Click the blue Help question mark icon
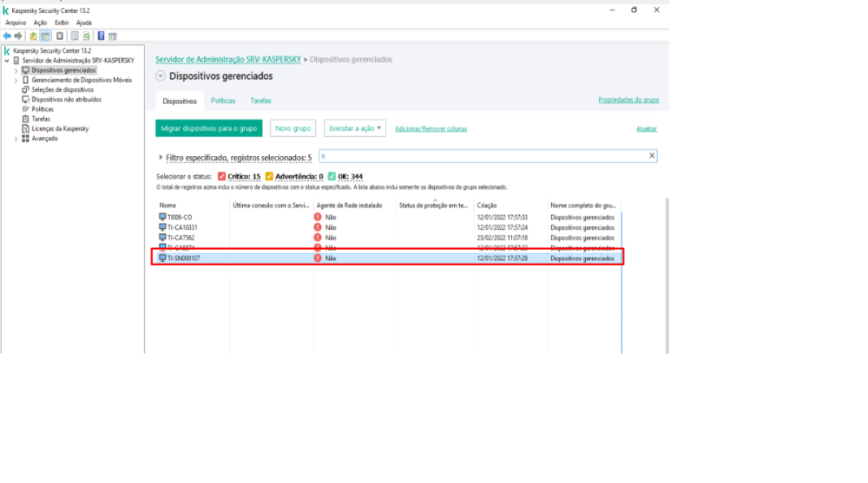The height and width of the screenshot is (483, 868). pos(101,36)
